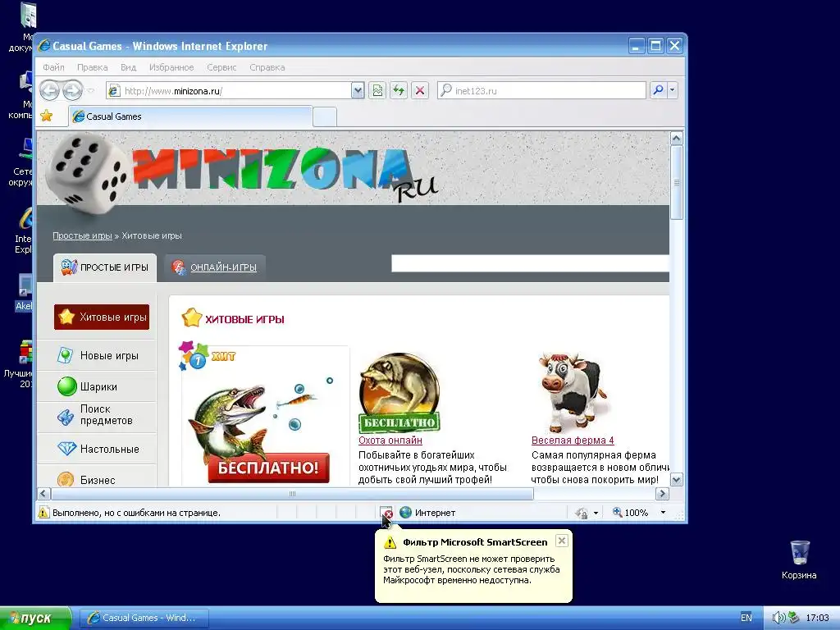The image size is (840, 630).
Task: Expand the address bar history dropdown
Action: click(358, 90)
